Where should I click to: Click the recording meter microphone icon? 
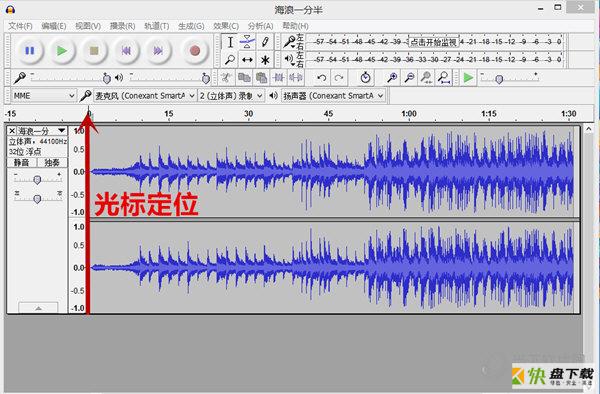point(289,41)
